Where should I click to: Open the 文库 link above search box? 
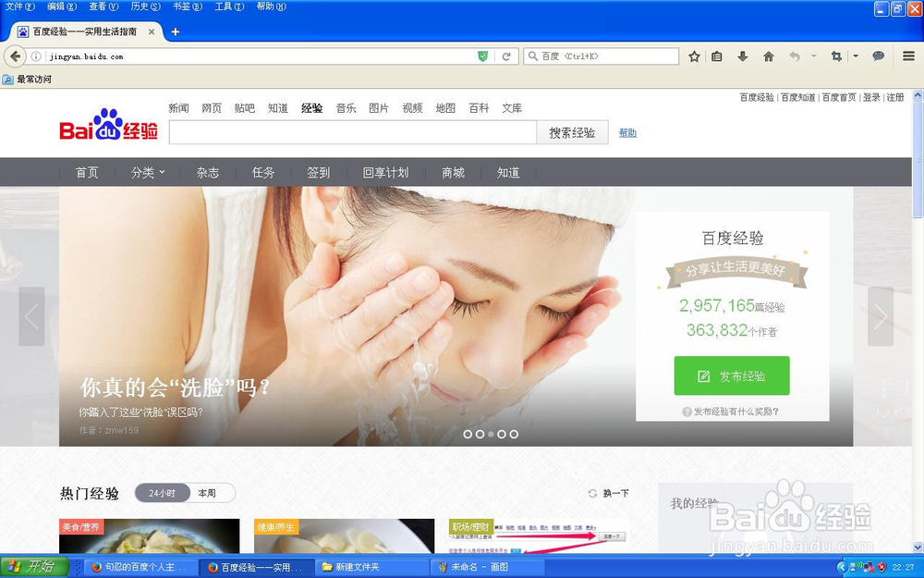[x=512, y=108]
